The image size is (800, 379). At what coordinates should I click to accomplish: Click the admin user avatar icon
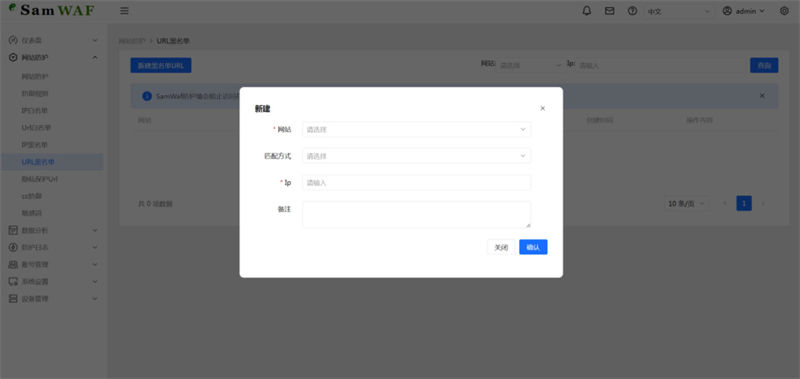pos(727,11)
